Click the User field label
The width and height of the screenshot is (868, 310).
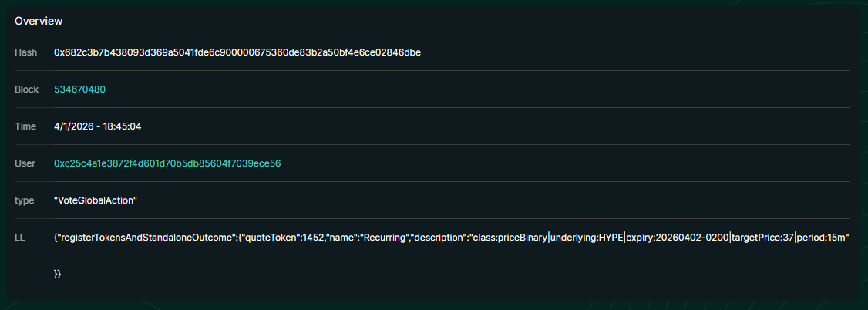[x=25, y=163]
